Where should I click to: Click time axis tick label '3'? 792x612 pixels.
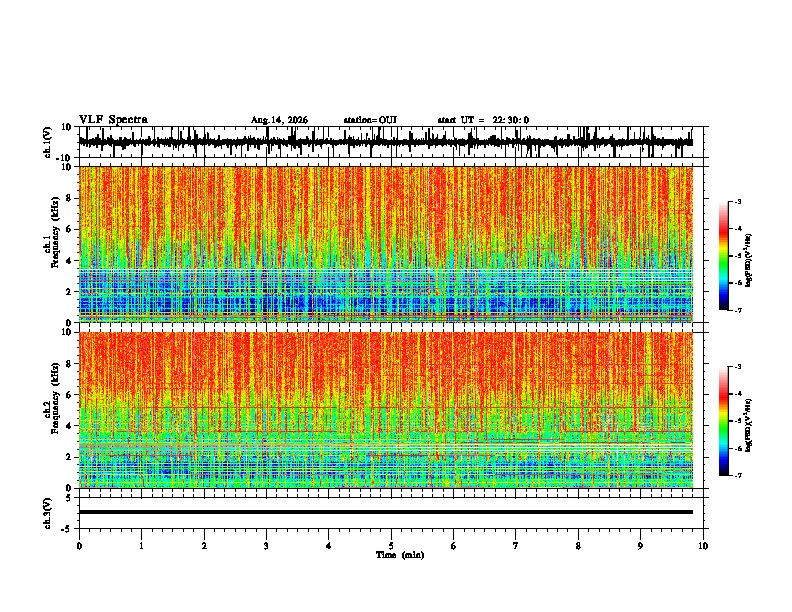[x=267, y=546]
